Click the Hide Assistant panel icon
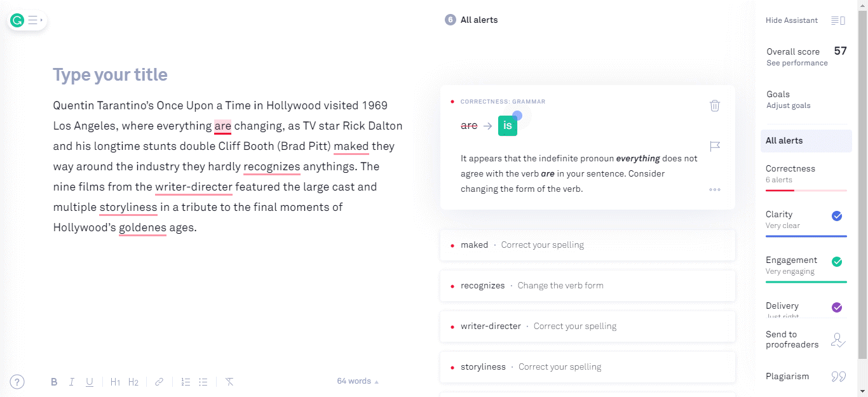868x397 pixels. click(838, 20)
